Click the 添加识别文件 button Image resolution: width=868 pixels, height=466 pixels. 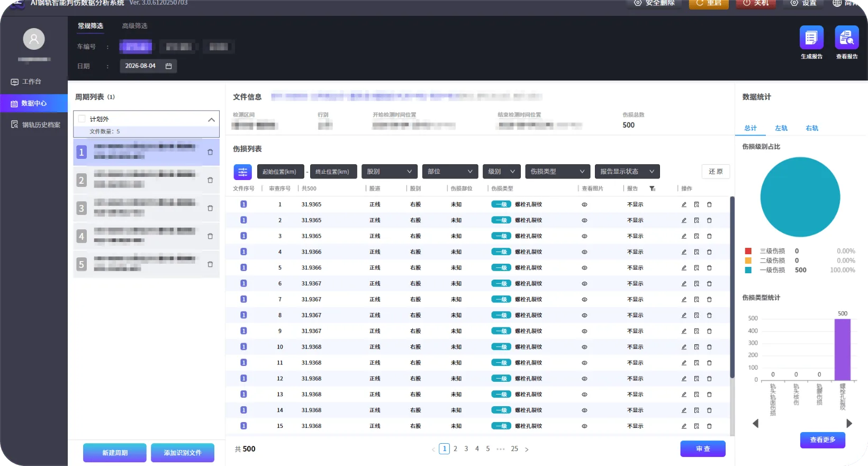[183, 453]
